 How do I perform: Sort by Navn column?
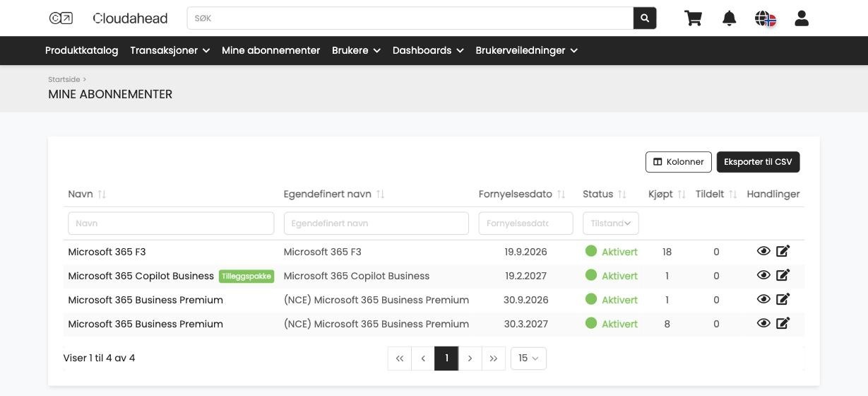pos(102,194)
